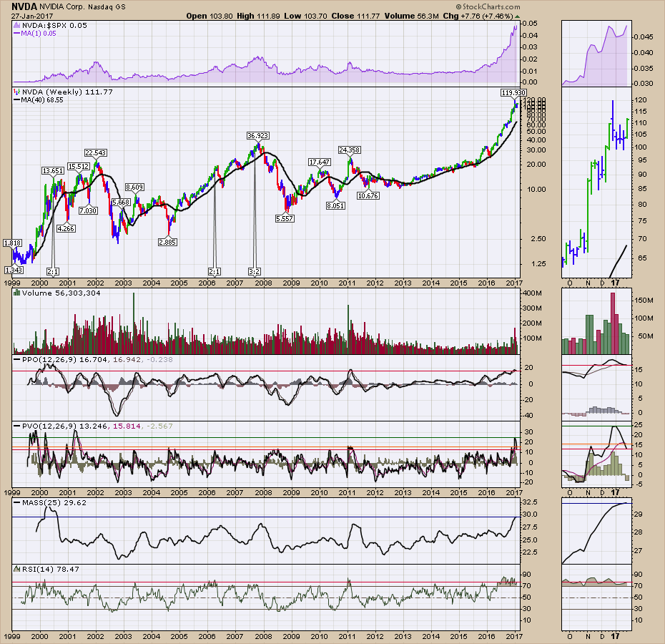Click the 1.343 low price annotation
Viewport: 665px width, 644px height.
(x=14, y=270)
